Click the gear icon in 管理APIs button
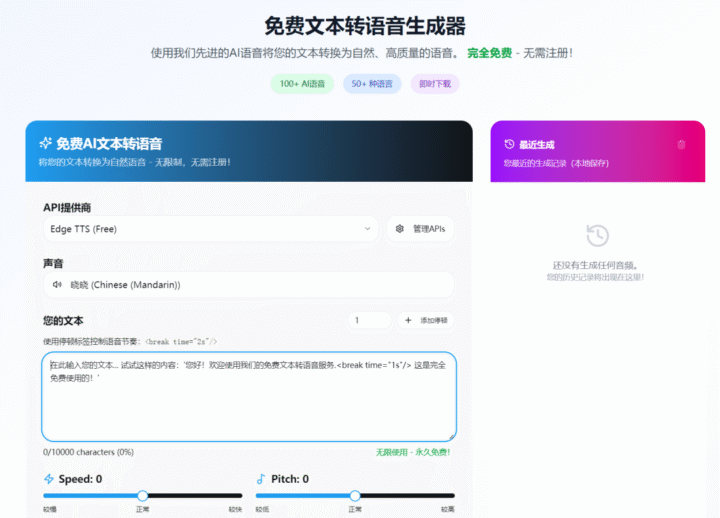The height and width of the screenshot is (518, 720). (400, 229)
